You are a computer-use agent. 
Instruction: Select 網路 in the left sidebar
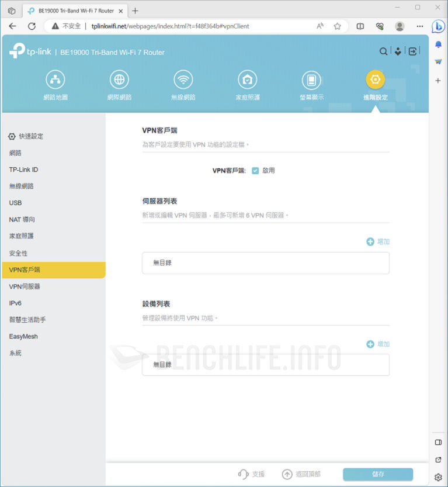15,153
